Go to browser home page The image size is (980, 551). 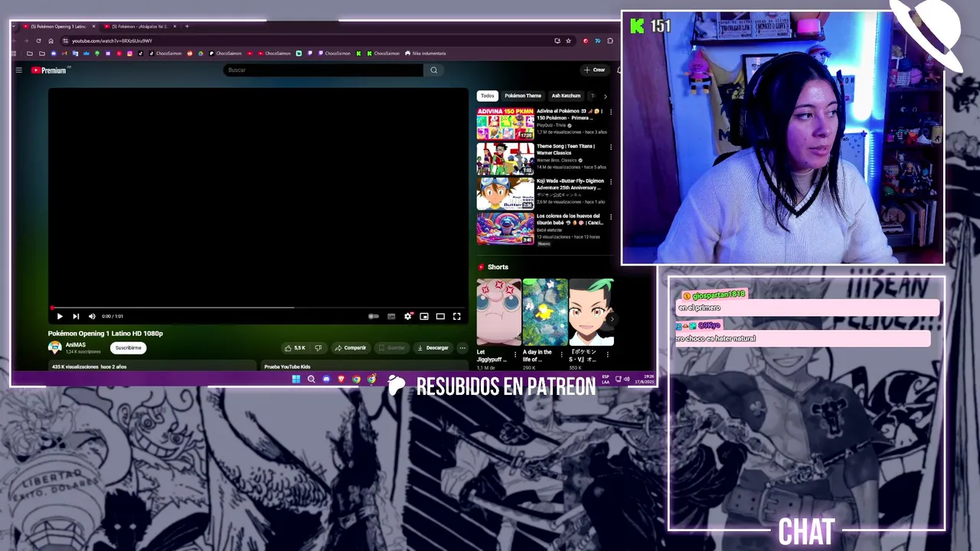tap(51, 41)
